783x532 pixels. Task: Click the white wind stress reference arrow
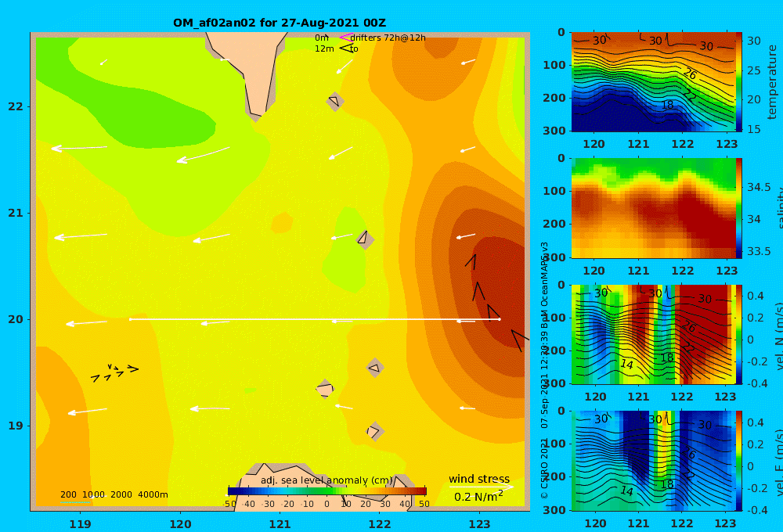(481, 487)
